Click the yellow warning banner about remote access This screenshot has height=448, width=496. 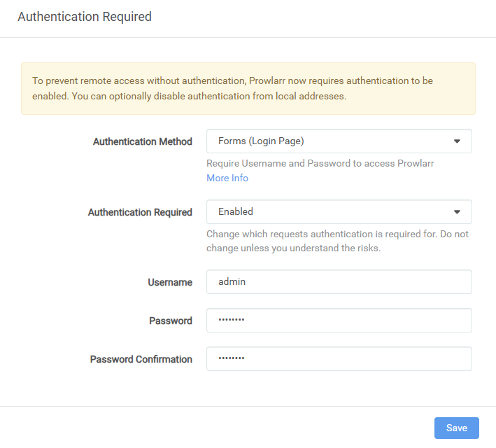click(248, 88)
